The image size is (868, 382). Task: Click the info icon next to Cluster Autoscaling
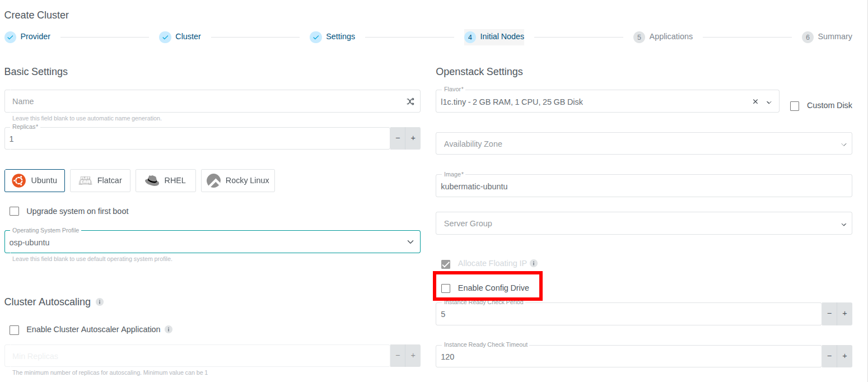tap(100, 302)
